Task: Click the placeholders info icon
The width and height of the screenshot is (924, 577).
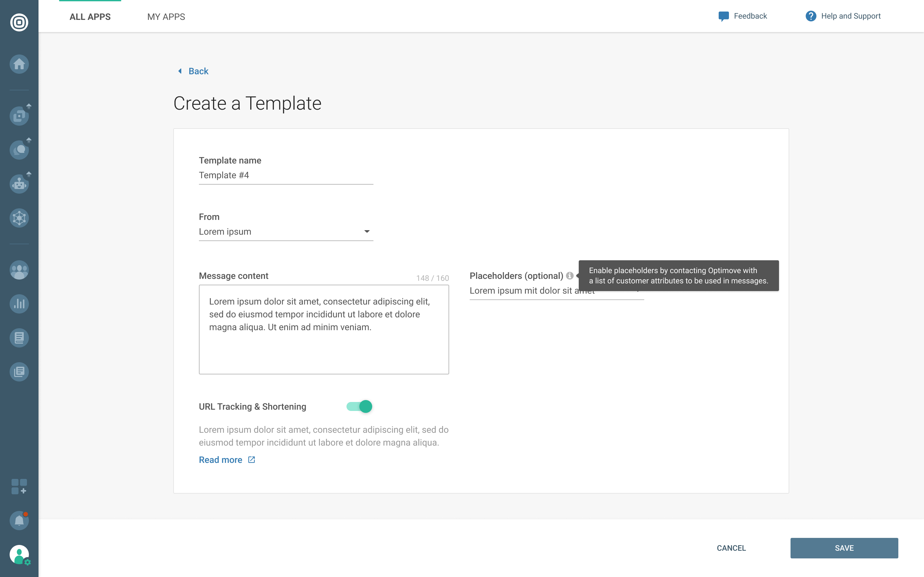Action: click(570, 276)
